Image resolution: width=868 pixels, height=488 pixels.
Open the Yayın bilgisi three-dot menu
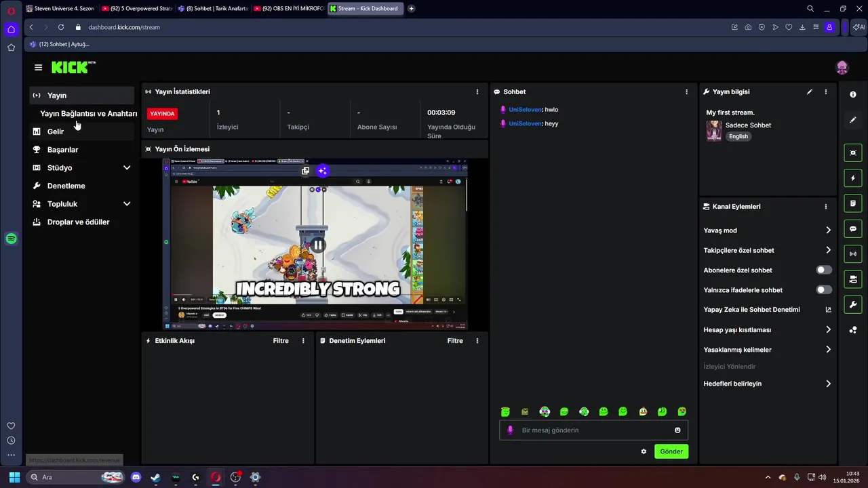tap(826, 91)
